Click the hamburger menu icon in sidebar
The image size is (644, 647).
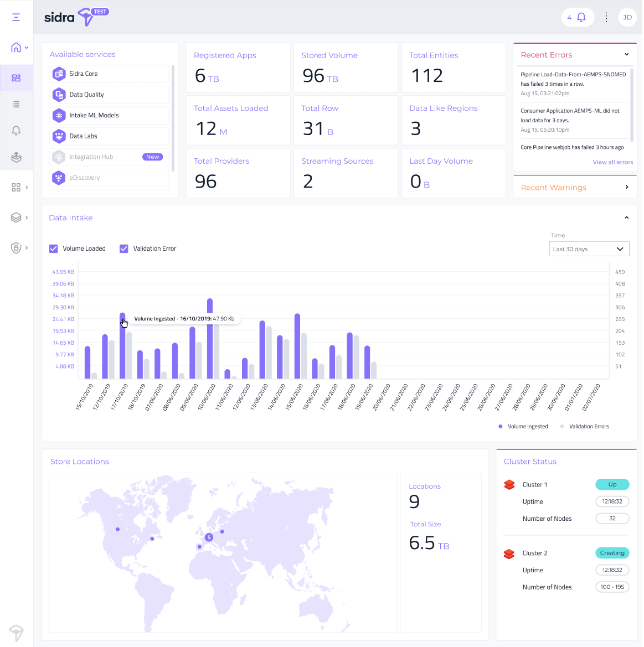(x=16, y=17)
